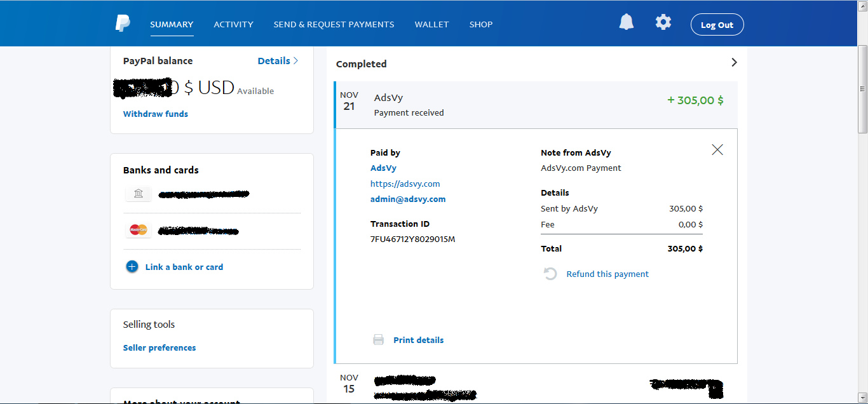Open account settings gear icon

pos(663,22)
